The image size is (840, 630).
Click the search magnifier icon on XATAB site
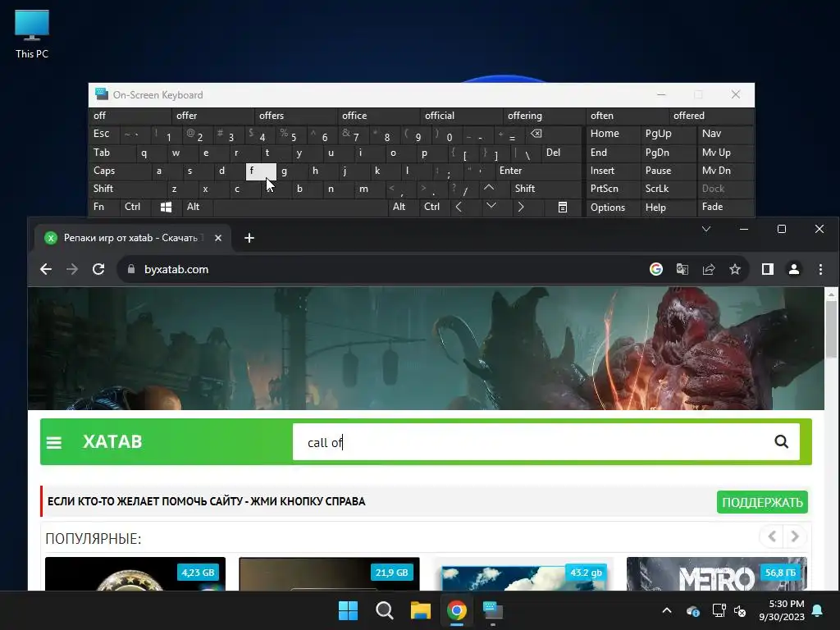[781, 441]
